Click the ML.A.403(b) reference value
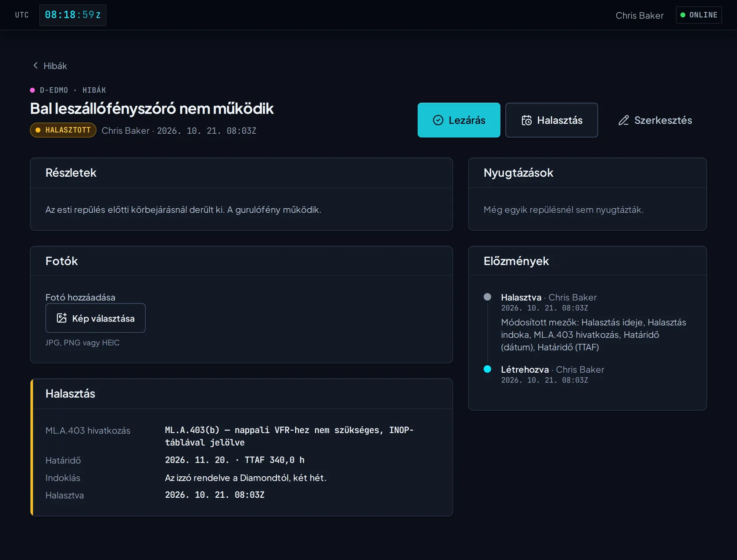Viewport: 737px width, 560px height. (289, 436)
